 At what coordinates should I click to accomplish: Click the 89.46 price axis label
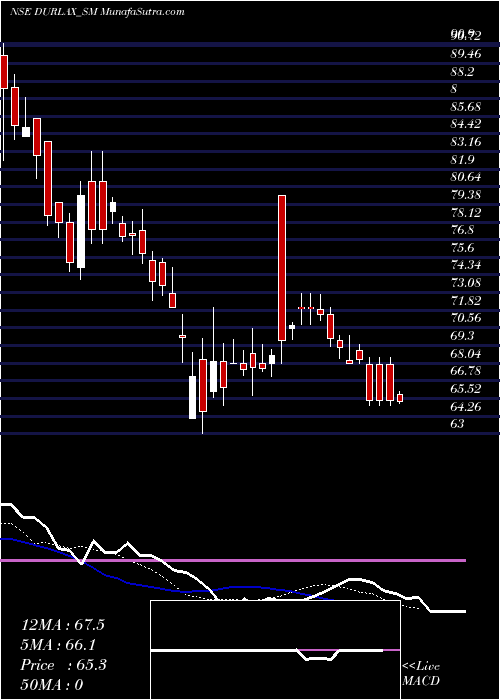[x=466, y=54]
